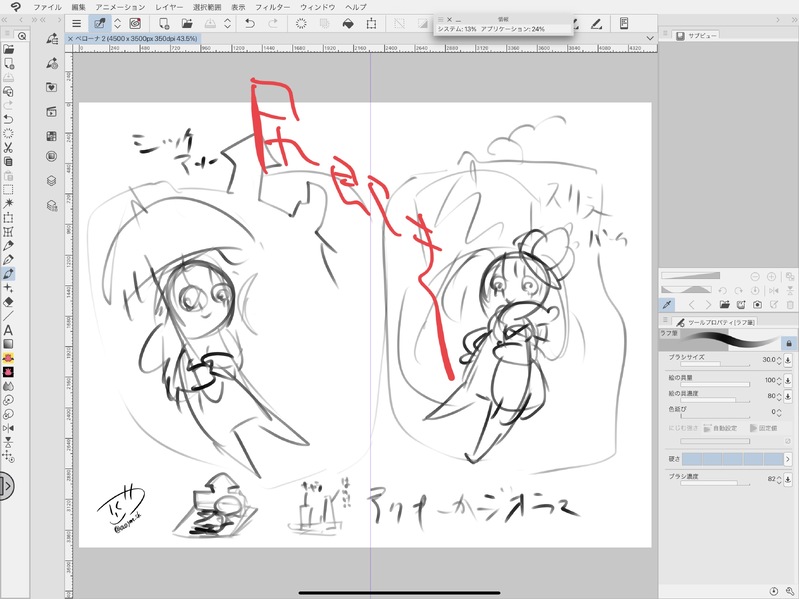
Task: Expand the collapsed palette dock handle at left edge
Action: pos(6,486)
